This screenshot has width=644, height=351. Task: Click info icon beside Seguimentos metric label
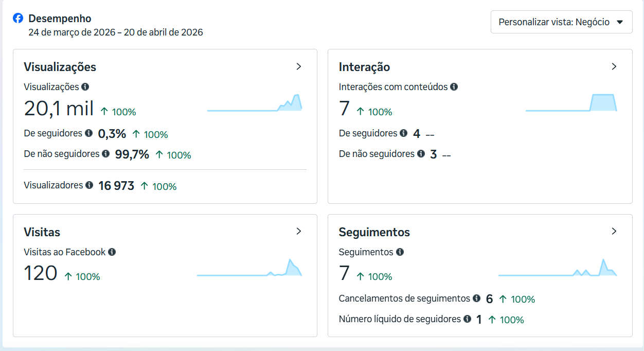(400, 252)
